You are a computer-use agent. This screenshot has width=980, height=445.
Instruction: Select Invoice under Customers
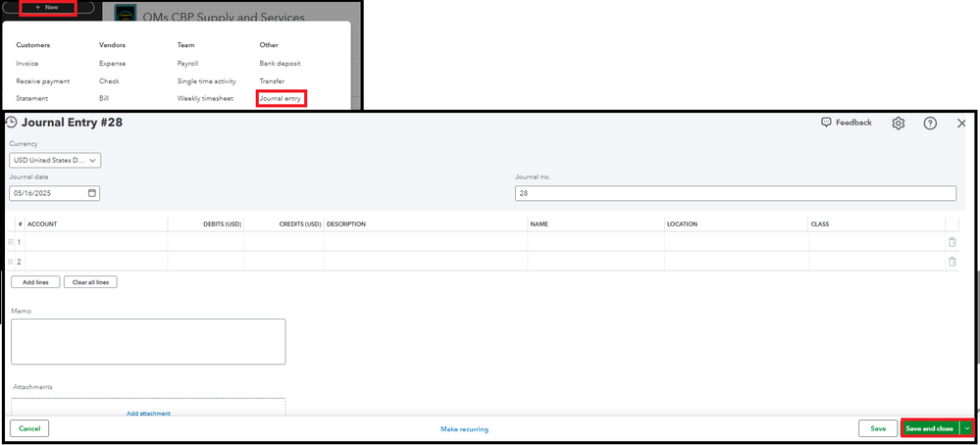coord(27,63)
